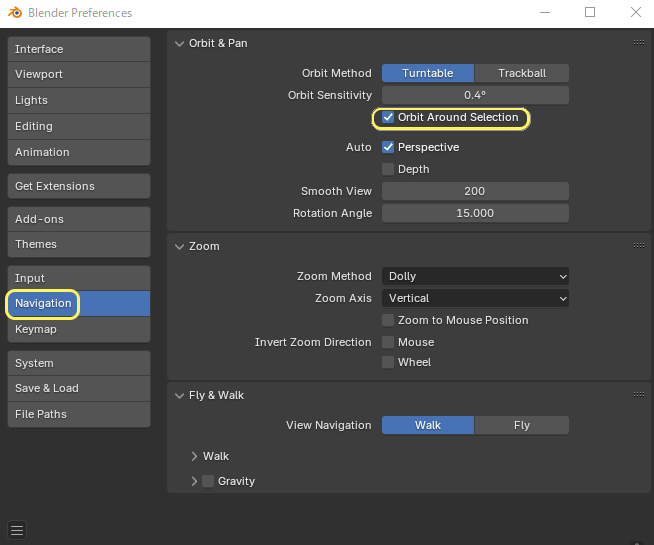Click the Orbit Sensitivity slider field

[x=475, y=95]
